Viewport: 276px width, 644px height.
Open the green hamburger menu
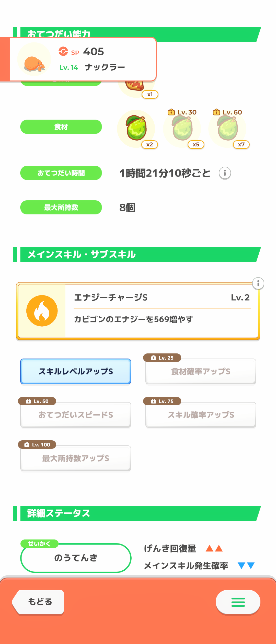pos(238,602)
